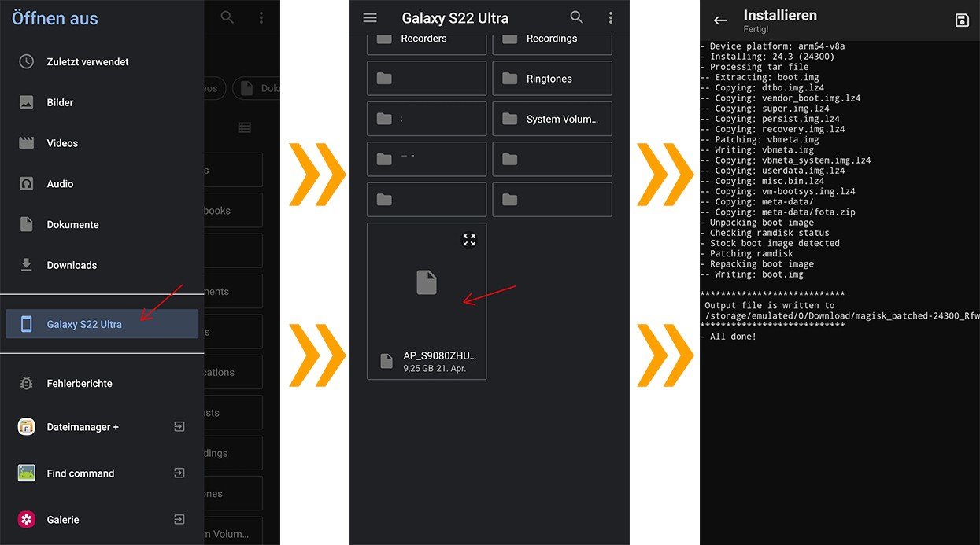
Task: Click search icon in dimmed left screen
Action: [227, 17]
